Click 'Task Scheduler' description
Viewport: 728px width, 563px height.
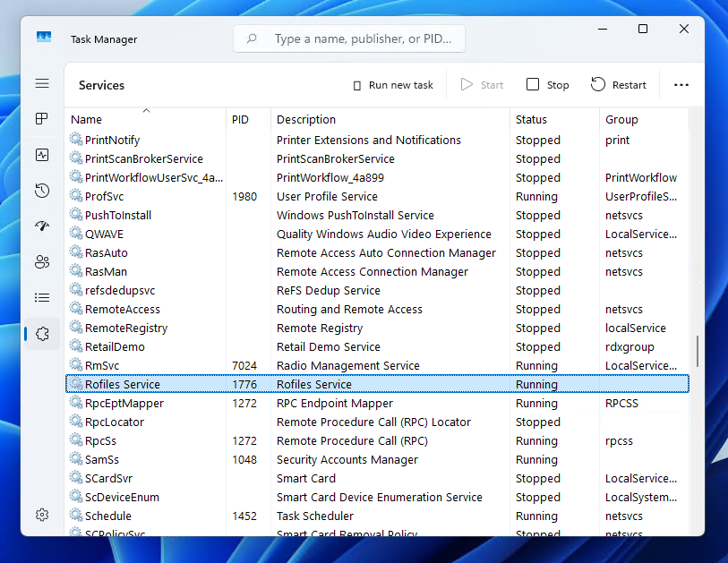pos(315,516)
